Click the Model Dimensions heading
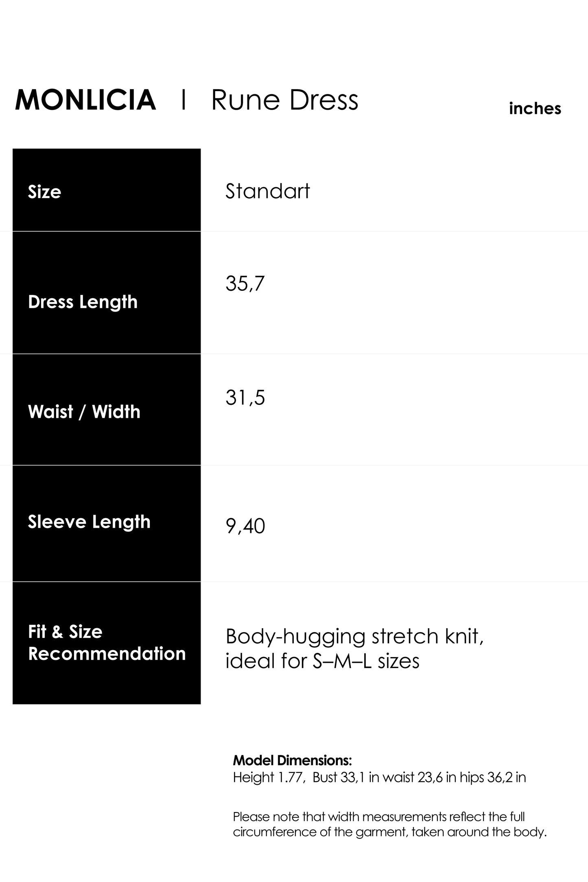588x882 pixels. (292, 760)
